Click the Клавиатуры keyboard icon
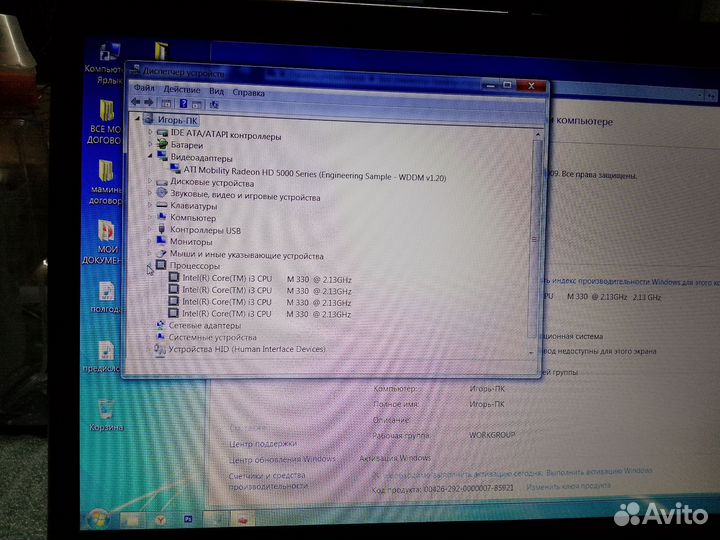720x540 pixels. [x=162, y=205]
